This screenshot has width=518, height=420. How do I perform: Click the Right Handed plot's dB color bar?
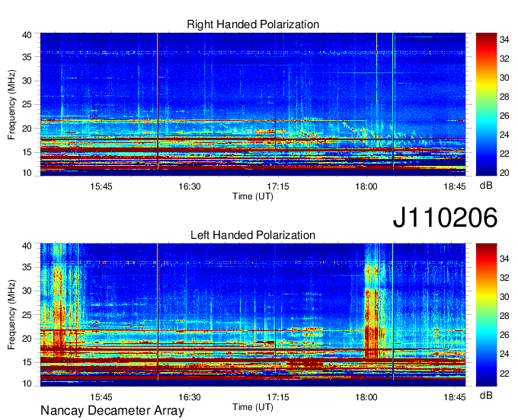coord(486,104)
